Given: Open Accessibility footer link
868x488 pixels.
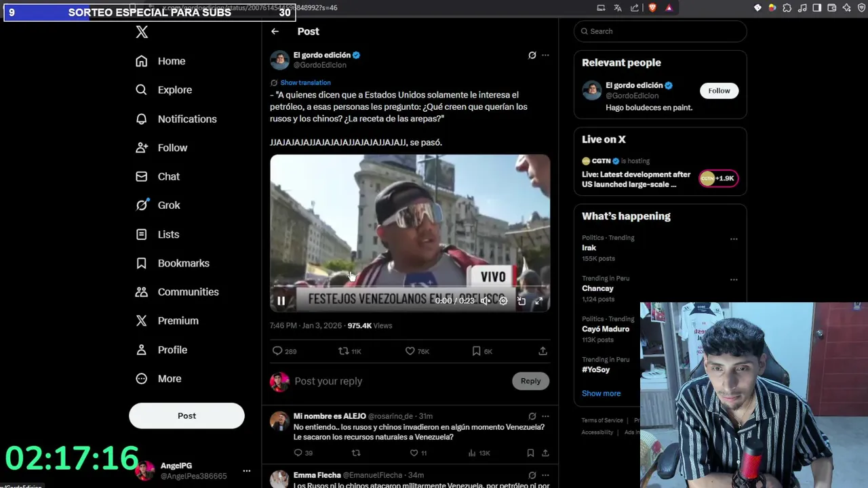Looking at the screenshot, I should point(597,432).
